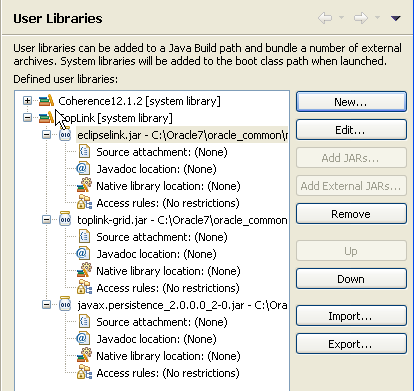414x391 pixels.
Task: Select eclipselink.jar Source attachment: (None) text
Action: pyautogui.click(x=162, y=152)
